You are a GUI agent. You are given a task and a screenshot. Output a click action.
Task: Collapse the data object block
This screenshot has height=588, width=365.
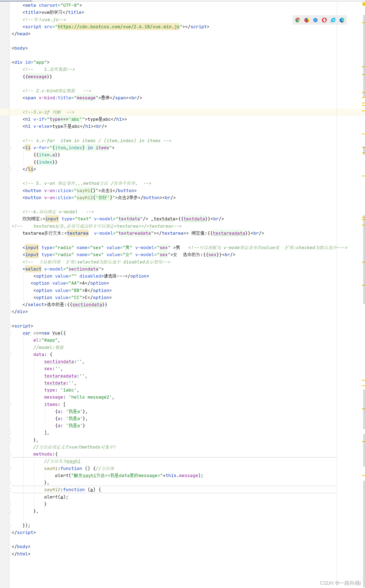pyautogui.click(x=9, y=355)
